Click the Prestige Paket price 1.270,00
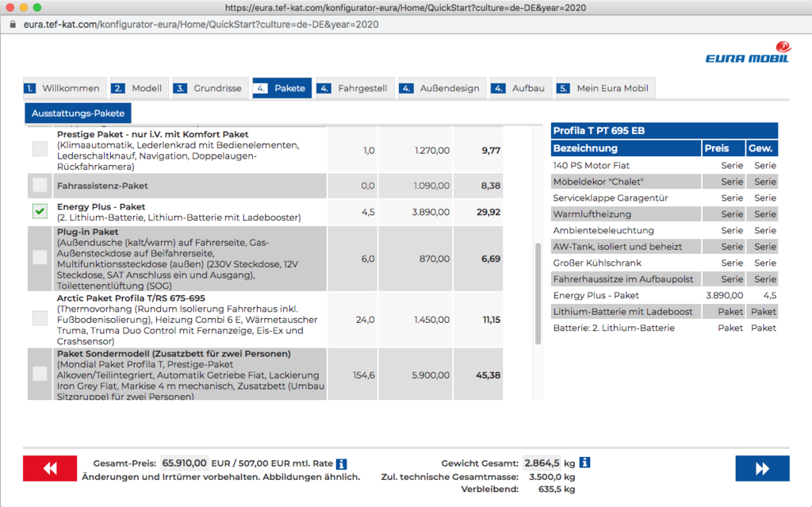This screenshot has height=507, width=812. tap(432, 150)
